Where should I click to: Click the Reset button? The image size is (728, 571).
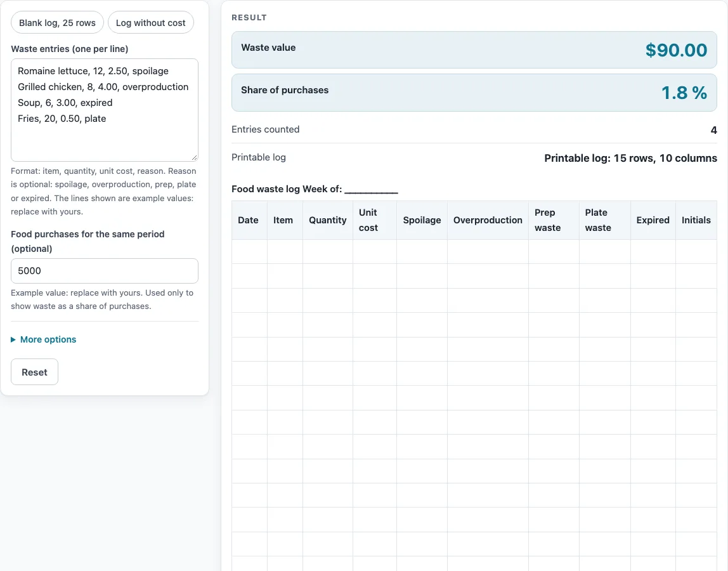pyautogui.click(x=34, y=372)
